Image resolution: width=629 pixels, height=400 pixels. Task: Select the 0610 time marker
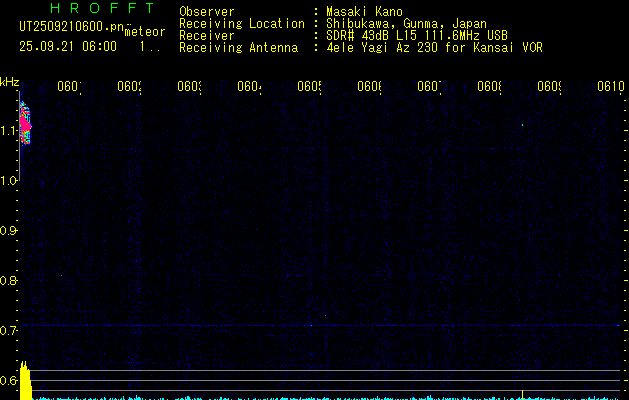point(610,87)
